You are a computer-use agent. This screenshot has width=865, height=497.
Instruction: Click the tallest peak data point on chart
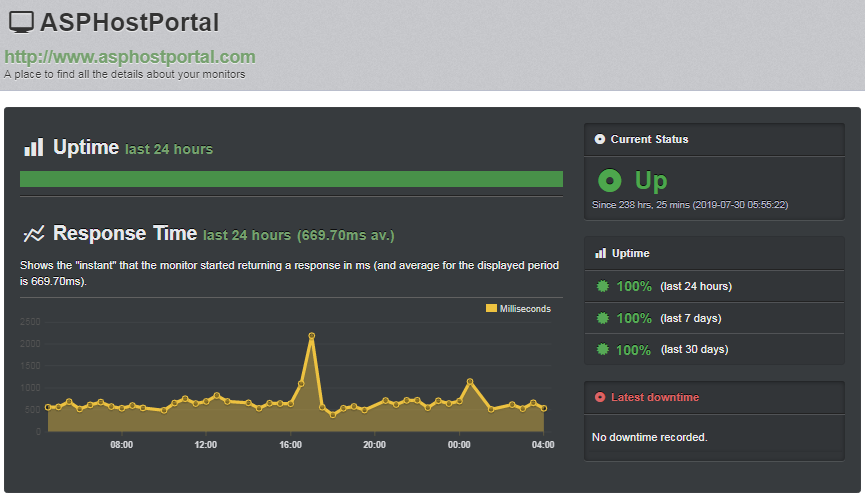click(x=312, y=335)
